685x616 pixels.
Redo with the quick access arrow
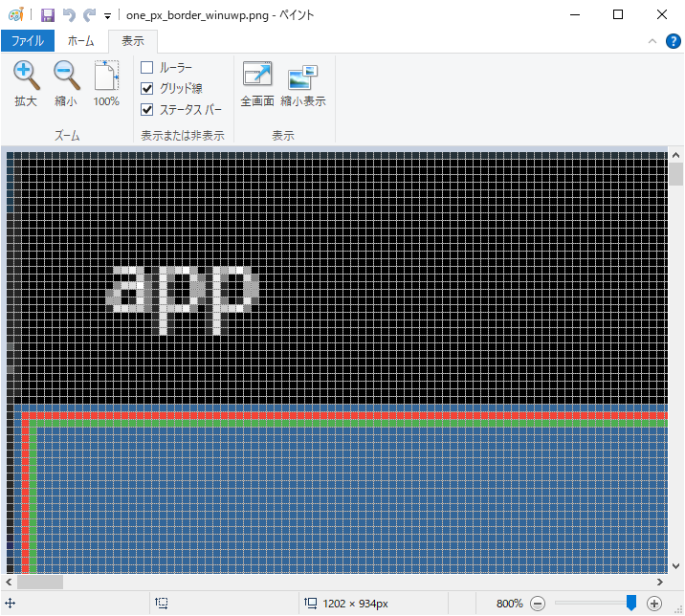pyautogui.click(x=90, y=15)
